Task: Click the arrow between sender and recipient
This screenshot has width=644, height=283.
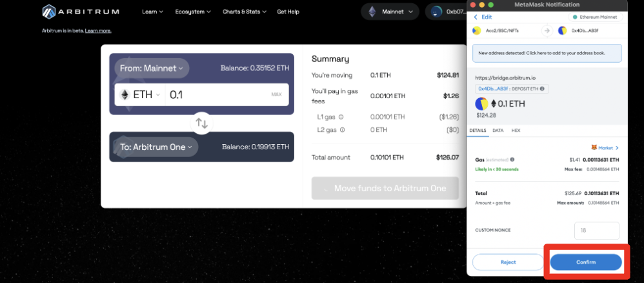Action: tap(547, 30)
